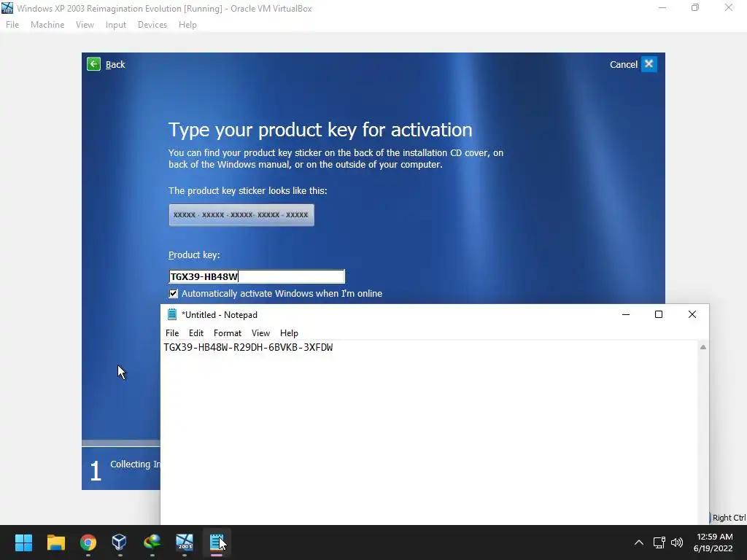
Task: Click the green Back arrow icon
Action: coord(94,64)
